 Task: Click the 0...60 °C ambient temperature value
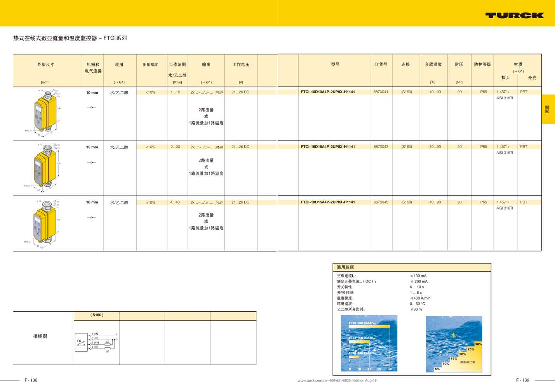[x=418, y=304]
